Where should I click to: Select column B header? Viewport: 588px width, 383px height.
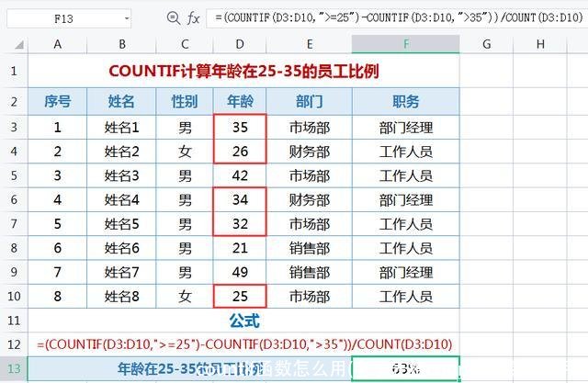click(121, 44)
